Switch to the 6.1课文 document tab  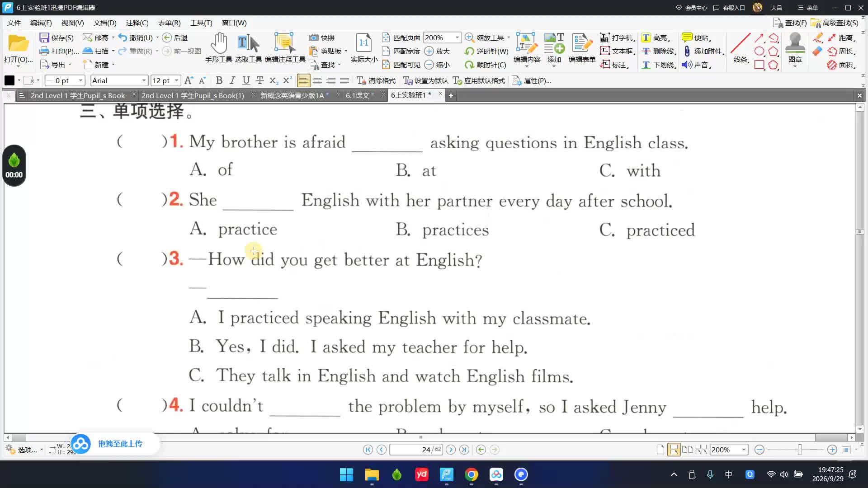click(357, 95)
